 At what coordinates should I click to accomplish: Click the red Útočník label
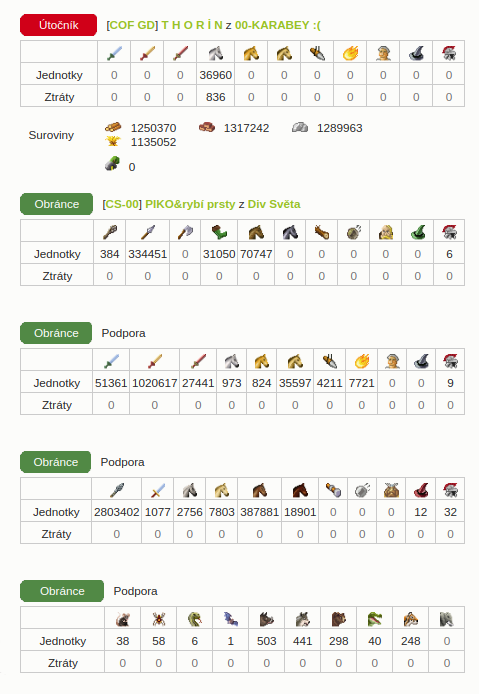[58, 25]
